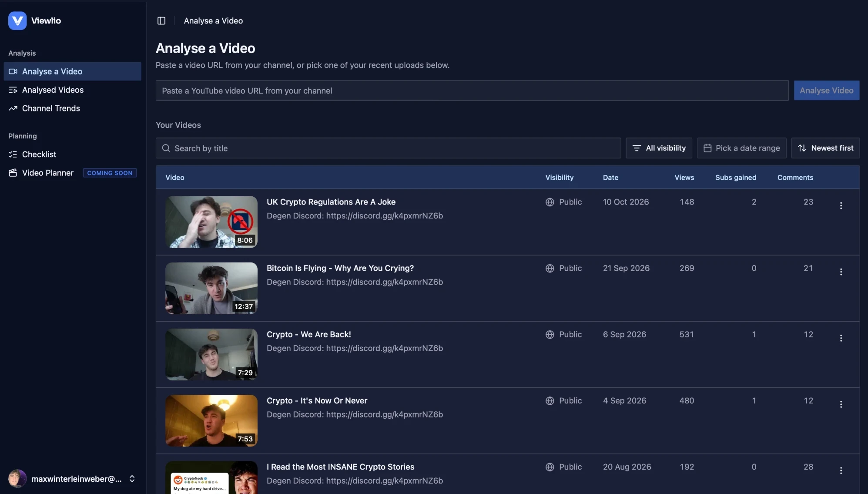Select the Bitcoin Is Flying thumbnail
The image size is (868, 494).
[211, 288]
